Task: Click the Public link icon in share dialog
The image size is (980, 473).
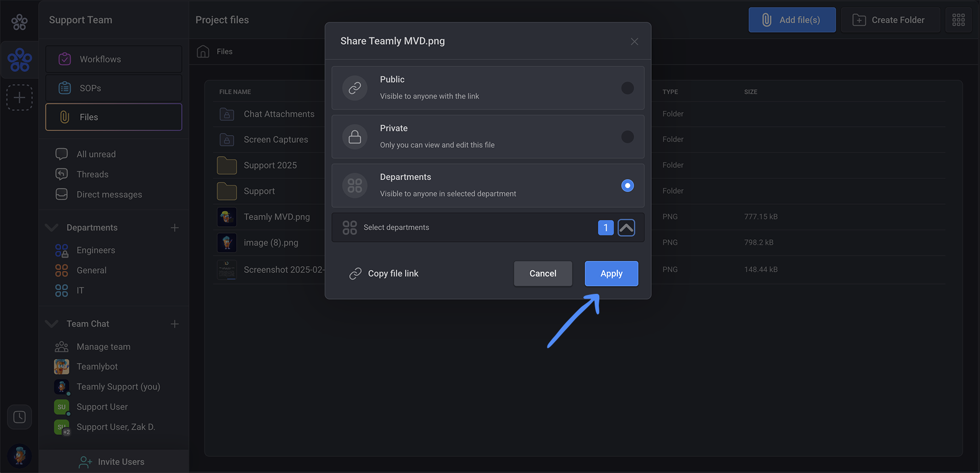Action: 355,88
